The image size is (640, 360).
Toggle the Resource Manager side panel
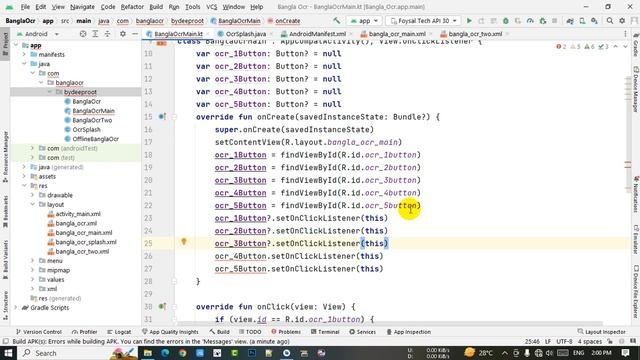5,157
